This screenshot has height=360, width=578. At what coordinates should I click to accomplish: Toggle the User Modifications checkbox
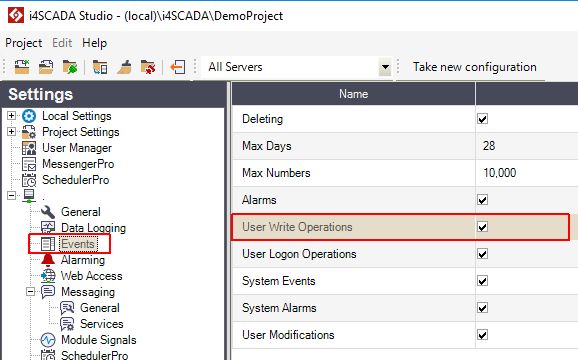click(x=483, y=335)
